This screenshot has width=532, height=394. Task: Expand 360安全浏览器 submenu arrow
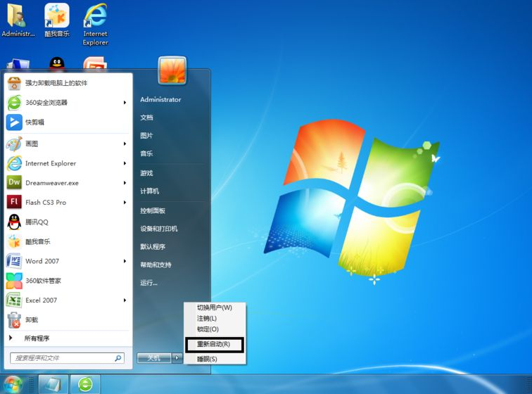[125, 103]
